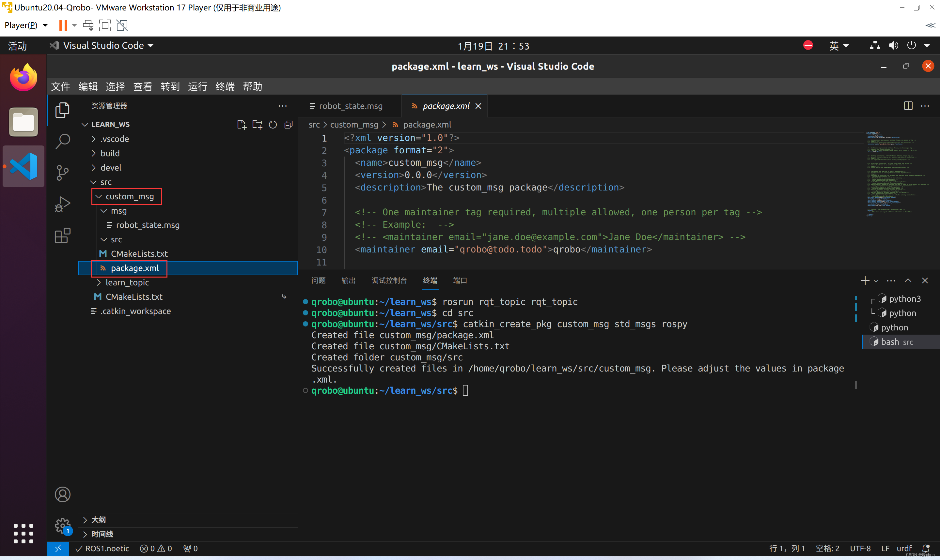Switch to 调试控制台 panel tab

point(389,280)
